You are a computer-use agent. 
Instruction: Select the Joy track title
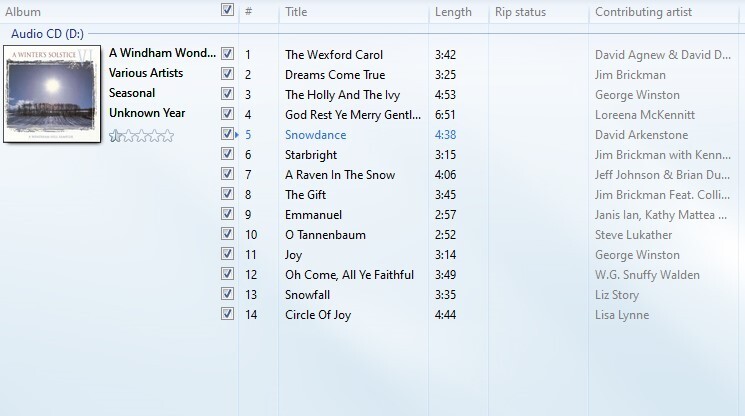(x=294, y=255)
